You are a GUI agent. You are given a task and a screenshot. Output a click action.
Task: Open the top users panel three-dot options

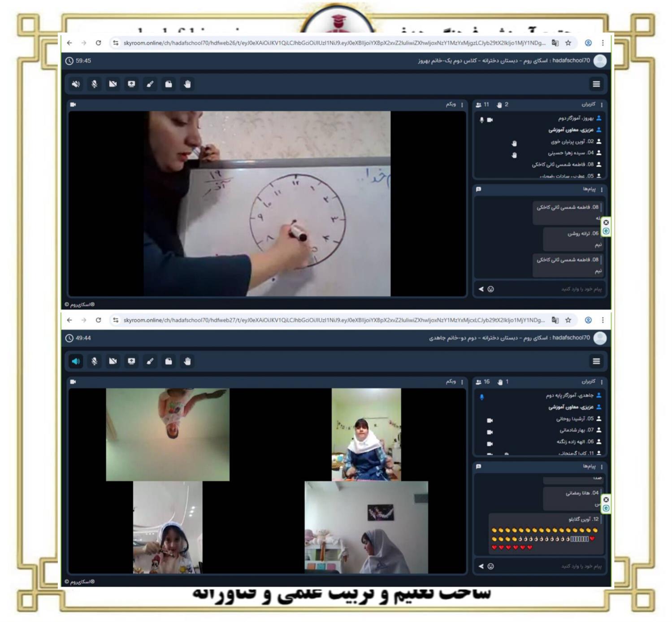[x=602, y=105]
